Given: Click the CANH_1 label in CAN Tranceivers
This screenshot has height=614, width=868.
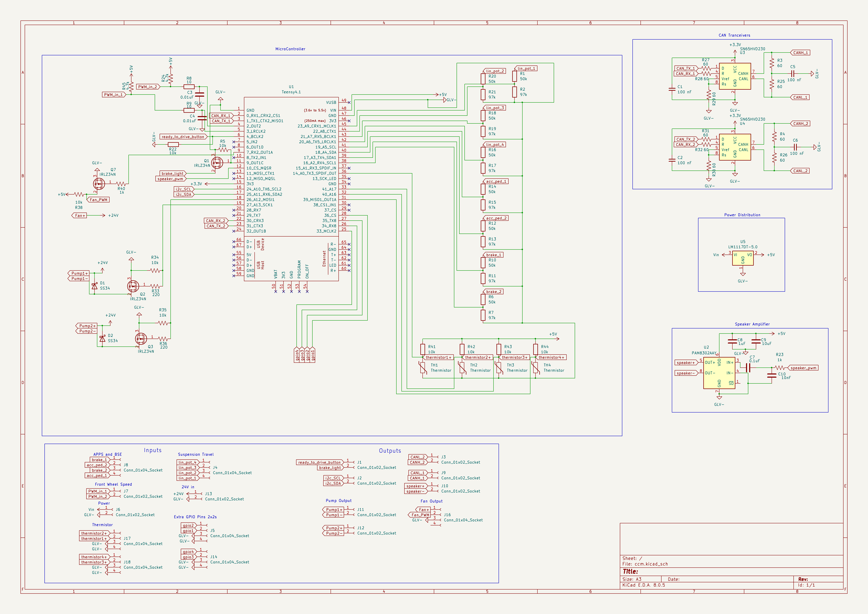Looking at the screenshot, I should (800, 53).
